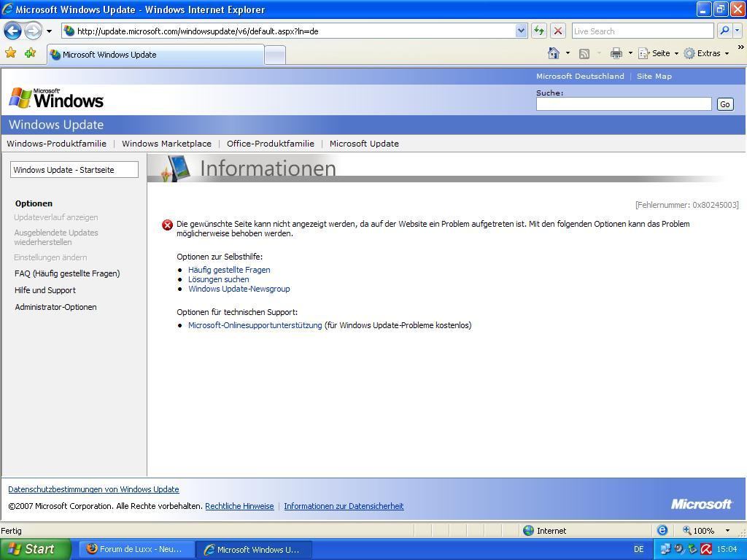Open the Lösungen suchen link
Viewport: 747px width, 560px height.
coord(219,279)
